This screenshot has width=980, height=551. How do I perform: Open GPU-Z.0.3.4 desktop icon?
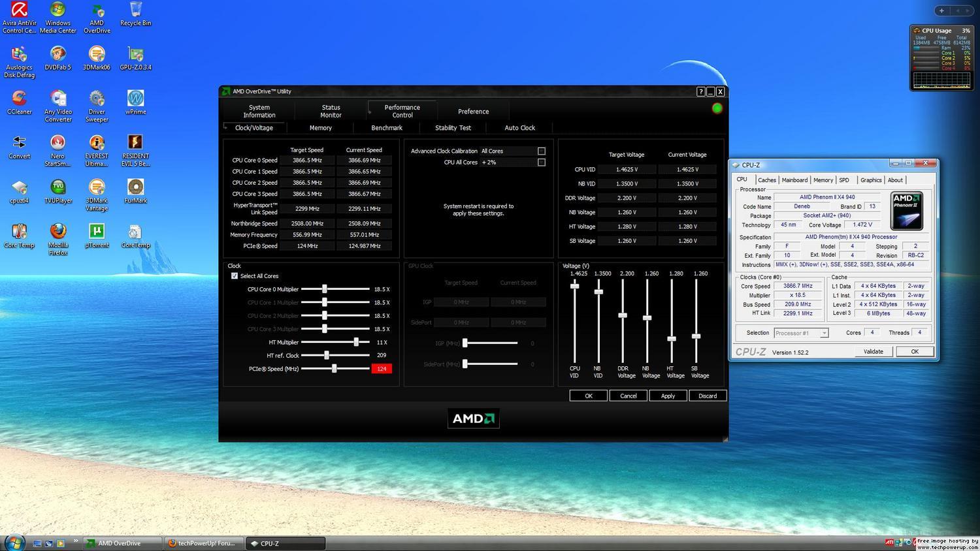pos(135,59)
